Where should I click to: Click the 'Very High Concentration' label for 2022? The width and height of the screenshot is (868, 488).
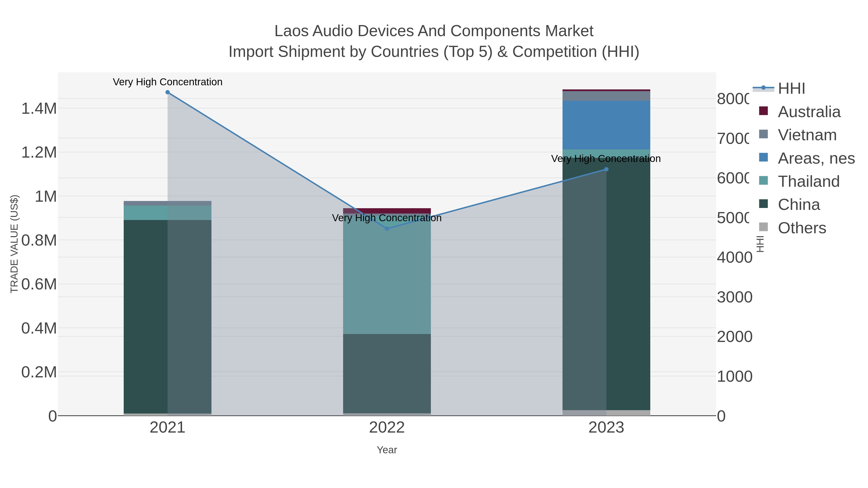point(387,218)
